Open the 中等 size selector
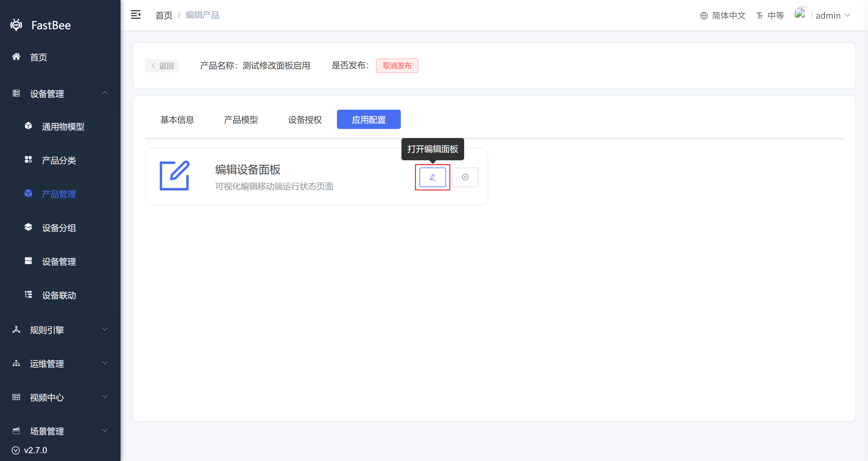 click(x=770, y=15)
